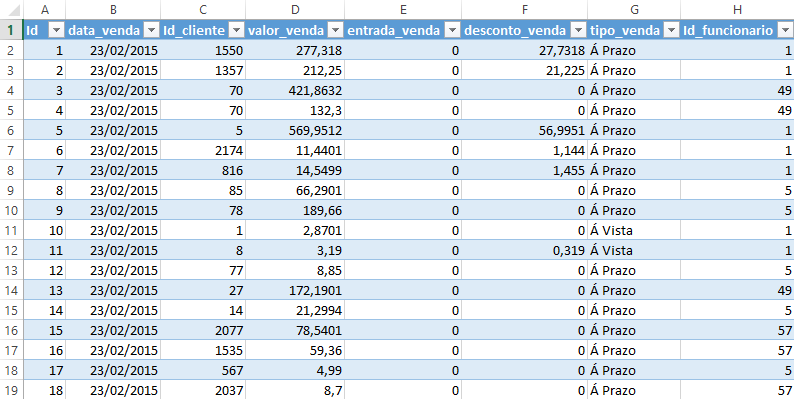This screenshot has width=794, height=399.
Task: Select client id cell 567
Action: point(203,371)
